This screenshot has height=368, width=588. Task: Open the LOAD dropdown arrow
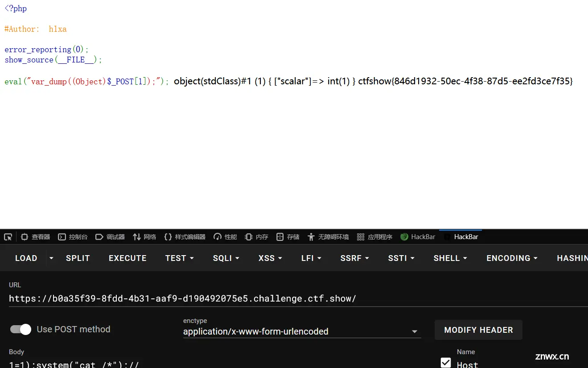tap(51, 258)
